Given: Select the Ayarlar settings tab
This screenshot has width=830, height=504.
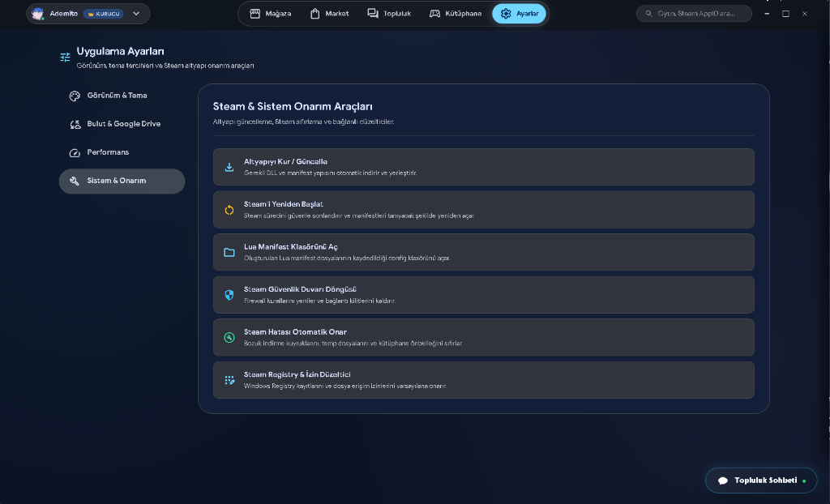Looking at the screenshot, I should pos(520,14).
